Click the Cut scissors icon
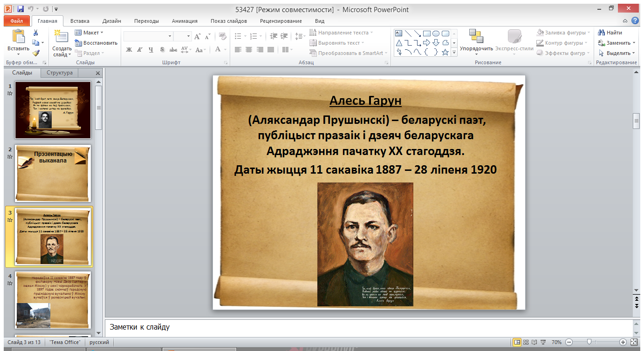 (x=35, y=33)
